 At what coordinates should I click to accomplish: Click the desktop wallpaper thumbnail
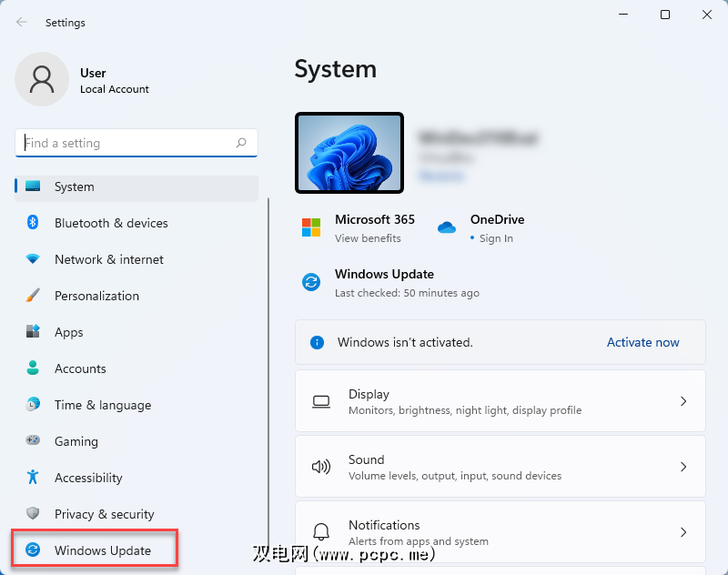pyautogui.click(x=349, y=153)
